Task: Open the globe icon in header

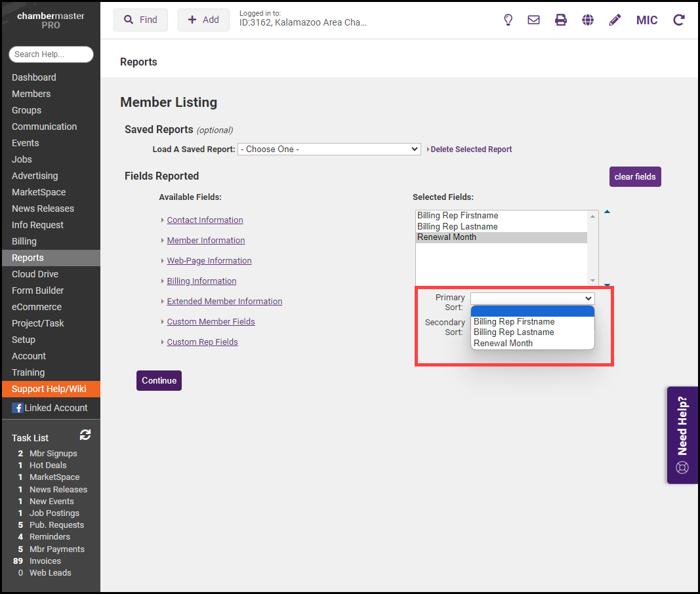Action: (588, 20)
